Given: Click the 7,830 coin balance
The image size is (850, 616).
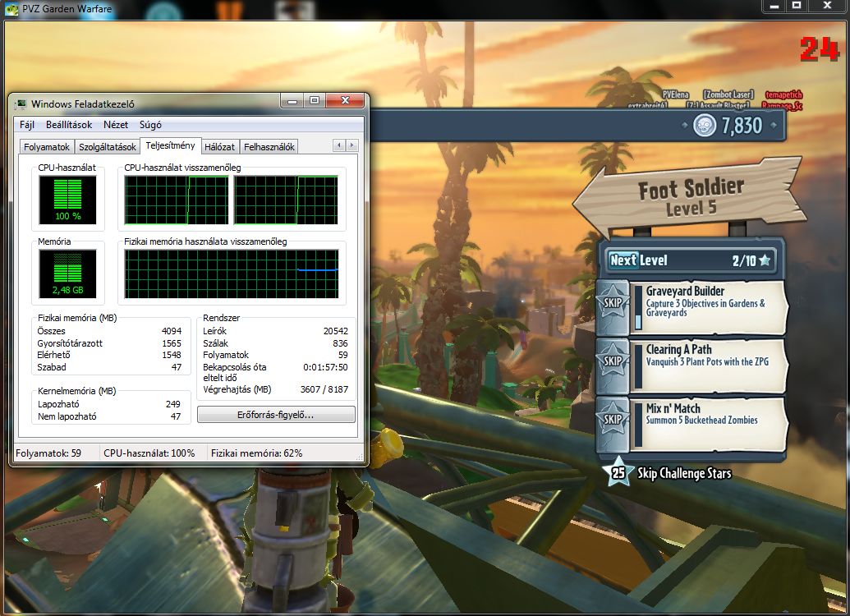Looking at the screenshot, I should 742,126.
